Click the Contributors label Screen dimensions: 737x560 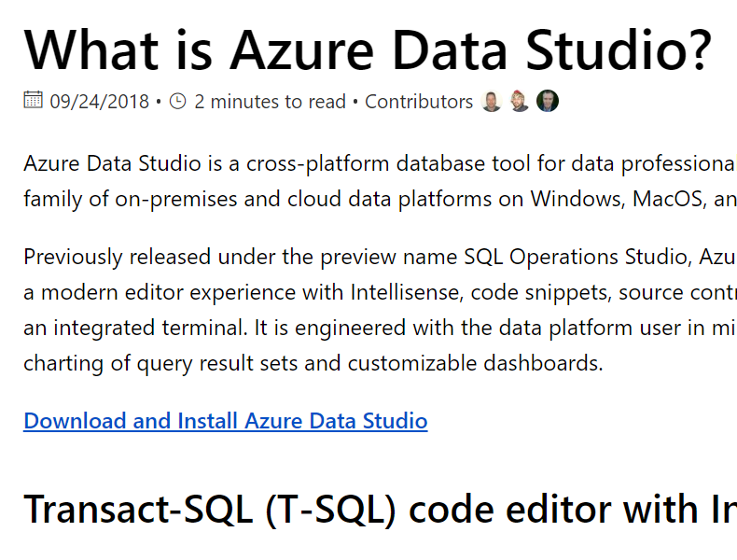click(419, 102)
